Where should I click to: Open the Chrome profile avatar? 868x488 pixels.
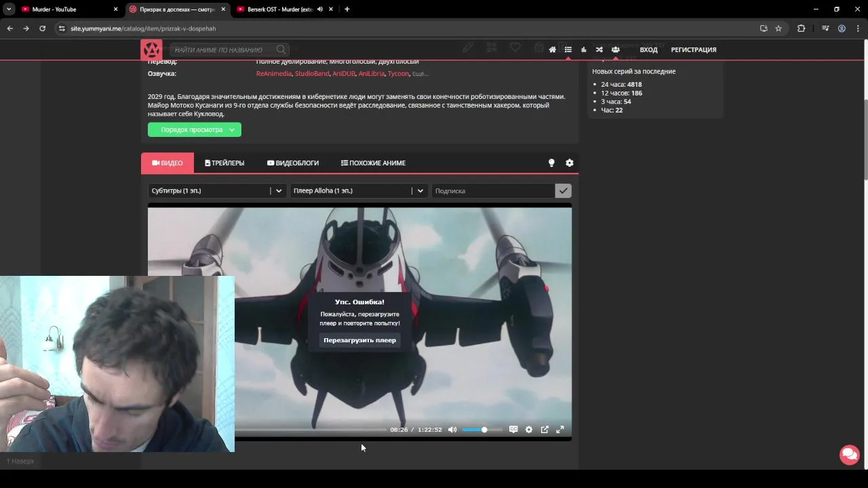point(842,28)
